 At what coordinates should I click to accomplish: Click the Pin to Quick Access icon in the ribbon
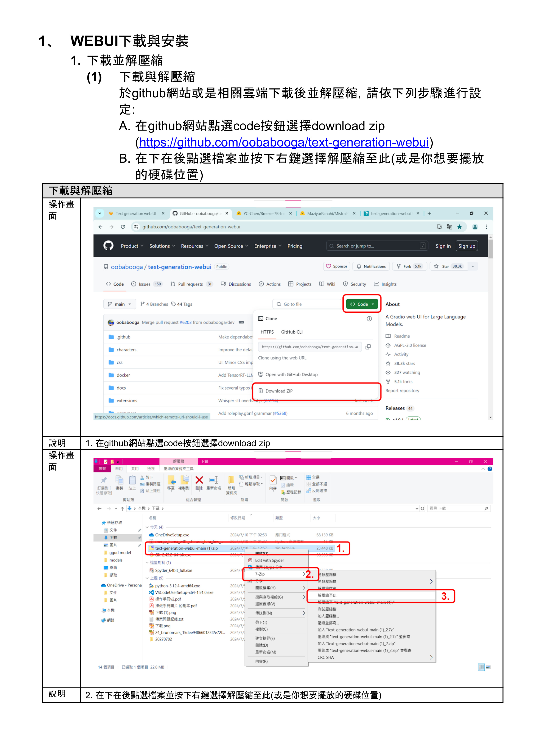pyautogui.click(x=104, y=480)
